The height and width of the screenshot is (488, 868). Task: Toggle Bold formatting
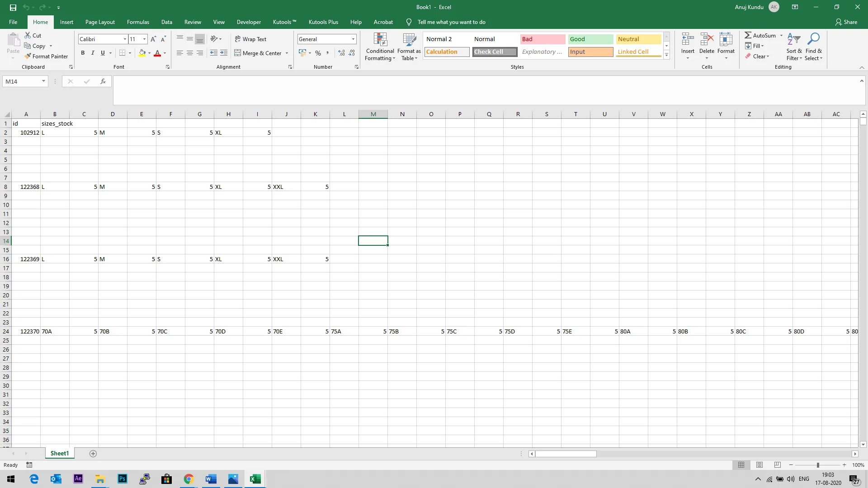[x=83, y=53]
